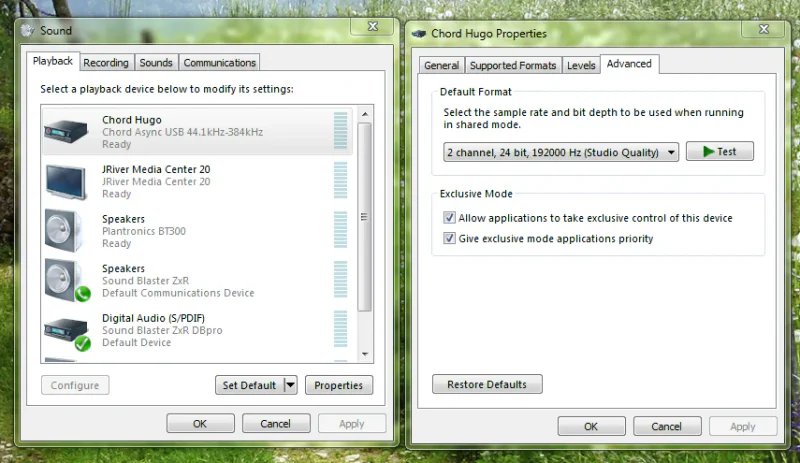Viewport: 800px width, 463px height.
Task: Uncheck Give exclusive mode applications priority
Action: coord(449,238)
